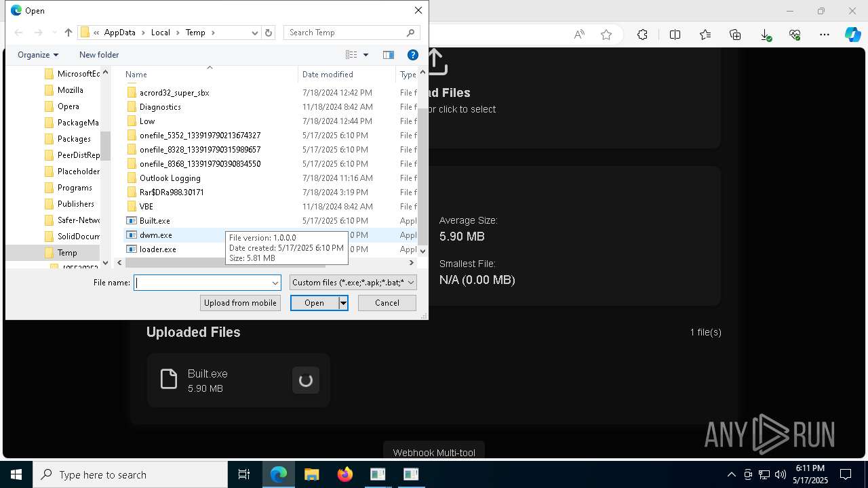Open Task View on the taskbar

point(244,474)
